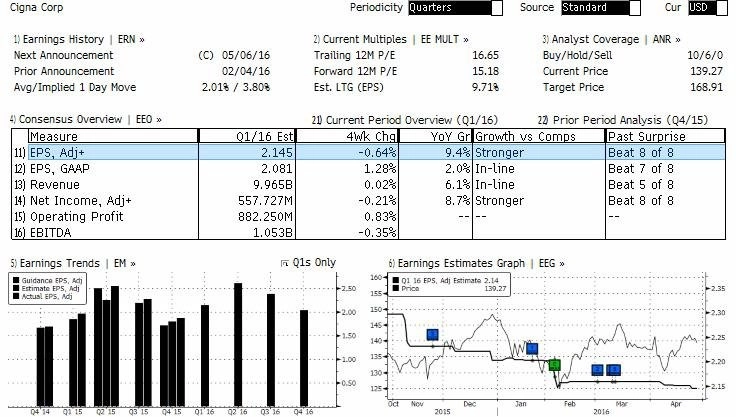
Task: Open Earnings History ERN section
Action: coord(79,39)
